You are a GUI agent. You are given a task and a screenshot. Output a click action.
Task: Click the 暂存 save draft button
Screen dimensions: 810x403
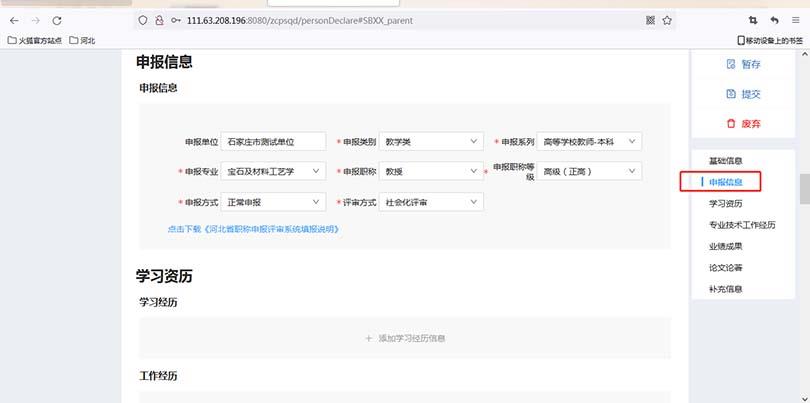pyautogui.click(x=742, y=65)
